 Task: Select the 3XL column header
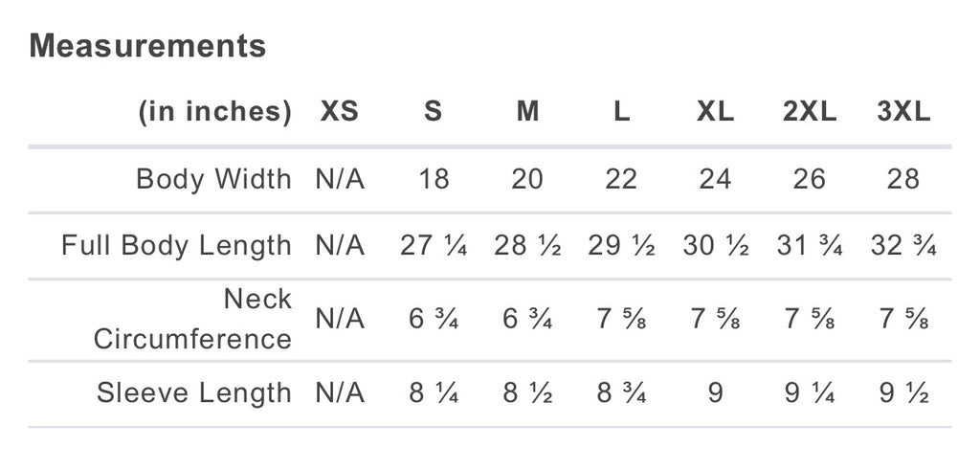coord(903,112)
